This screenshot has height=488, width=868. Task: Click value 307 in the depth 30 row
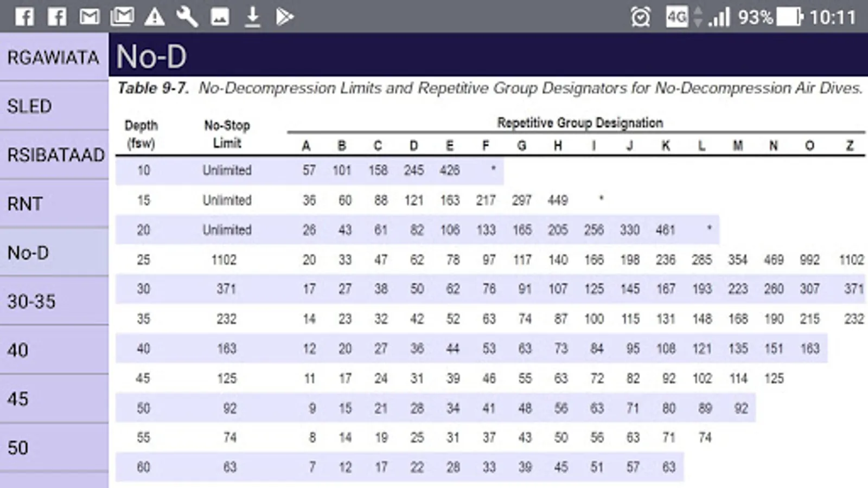click(x=809, y=289)
